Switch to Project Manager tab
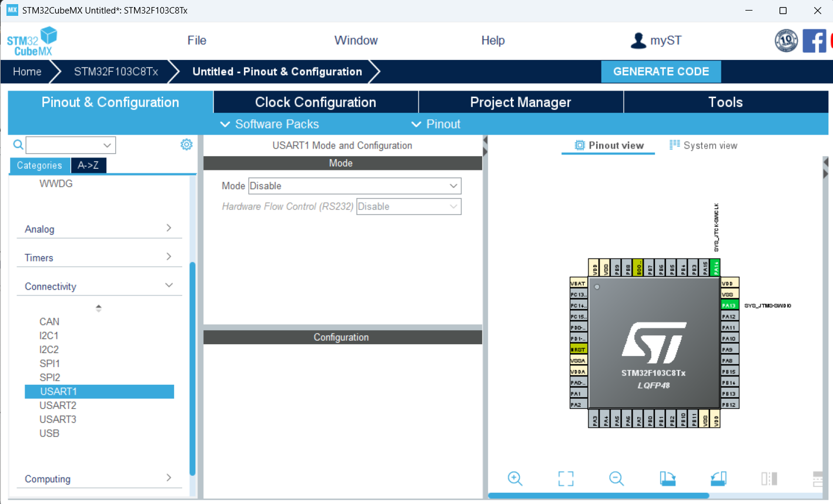This screenshot has width=833, height=504. tap(521, 102)
